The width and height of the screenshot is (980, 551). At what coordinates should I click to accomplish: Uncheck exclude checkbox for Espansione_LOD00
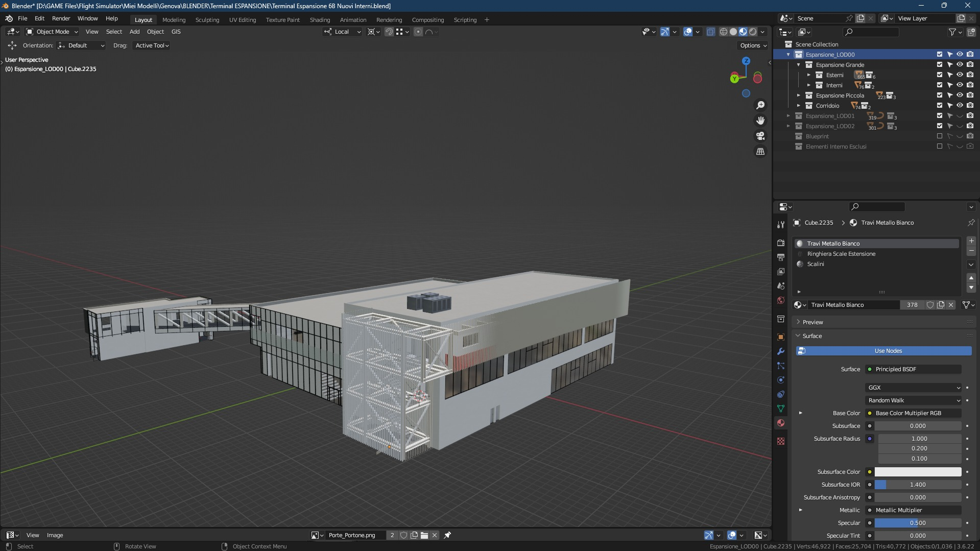939,55
